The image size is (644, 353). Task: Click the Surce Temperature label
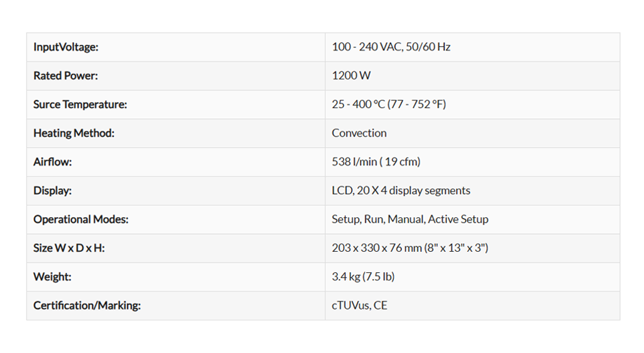(x=80, y=105)
